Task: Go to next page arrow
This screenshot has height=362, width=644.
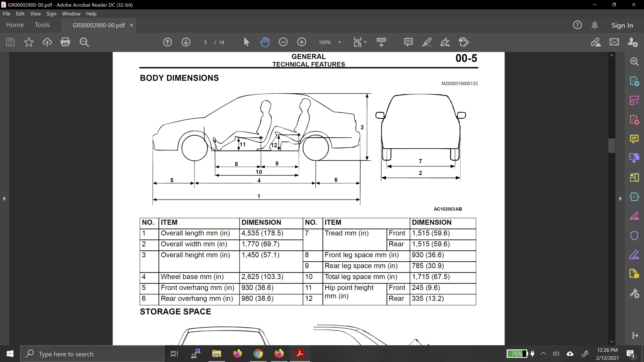Action: pyautogui.click(x=186, y=42)
